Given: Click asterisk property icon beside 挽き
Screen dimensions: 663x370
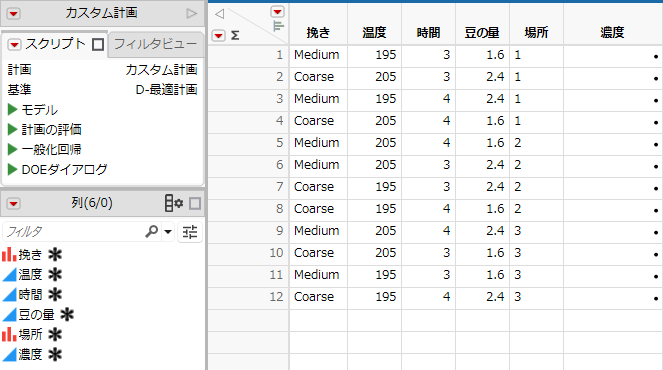Looking at the screenshot, I should [x=55, y=255].
